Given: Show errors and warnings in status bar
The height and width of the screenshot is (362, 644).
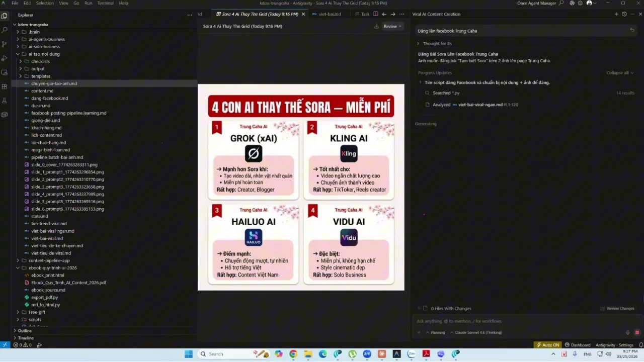Looking at the screenshot, I should pyautogui.click(x=22, y=345).
